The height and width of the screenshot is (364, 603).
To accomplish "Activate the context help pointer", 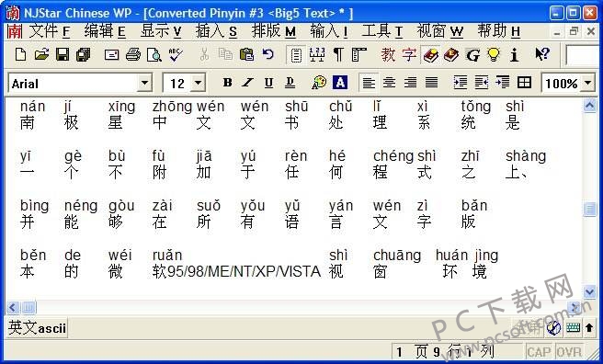I will click(542, 54).
